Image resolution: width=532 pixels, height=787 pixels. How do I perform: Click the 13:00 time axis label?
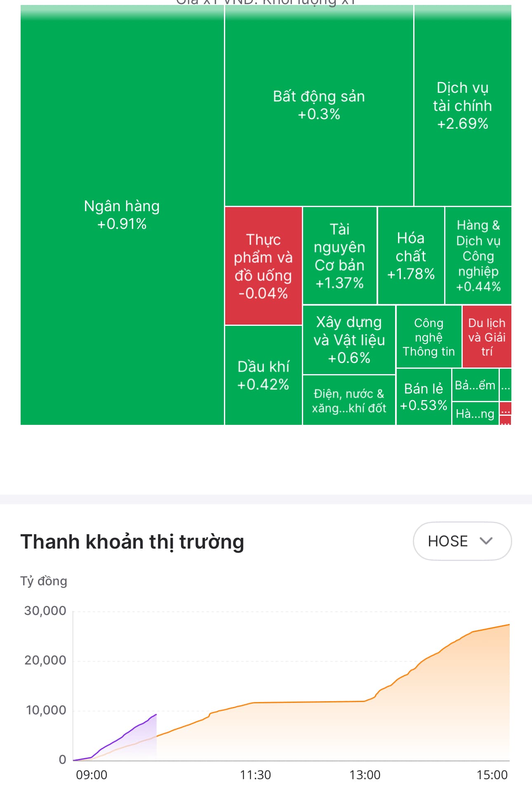point(365,775)
